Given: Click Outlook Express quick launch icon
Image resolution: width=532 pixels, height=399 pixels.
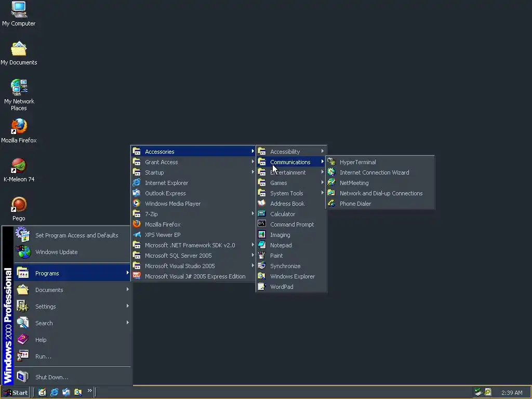Looking at the screenshot, I should [x=66, y=392].
